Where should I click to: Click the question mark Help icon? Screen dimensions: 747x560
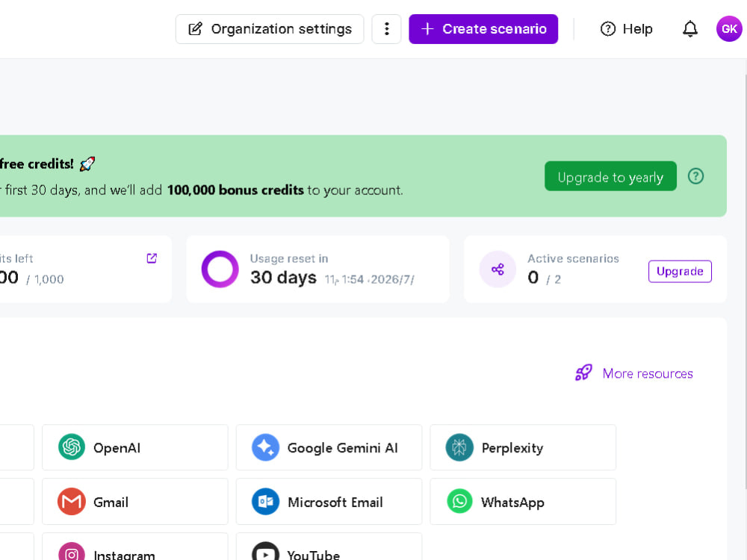click(x=608, y=29)
